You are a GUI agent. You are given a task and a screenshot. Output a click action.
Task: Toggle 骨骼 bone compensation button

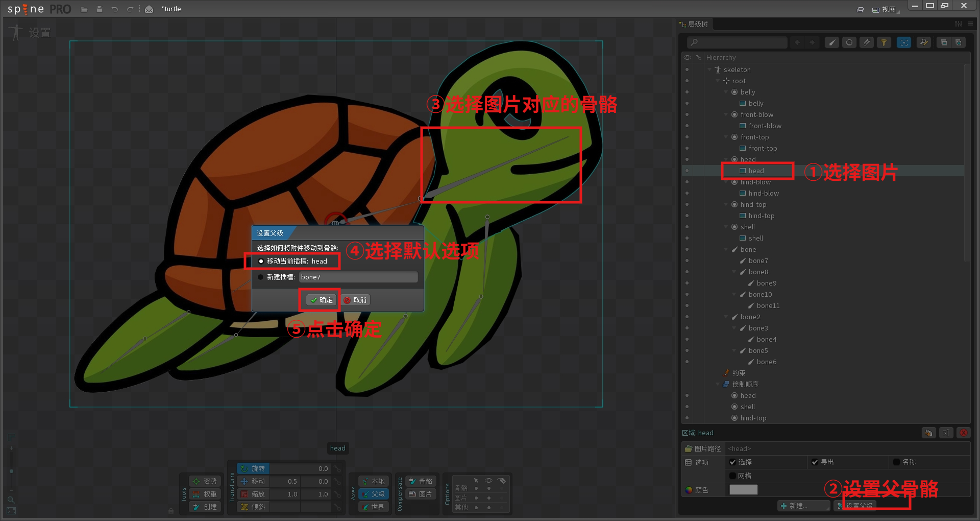tap(421, 481)
